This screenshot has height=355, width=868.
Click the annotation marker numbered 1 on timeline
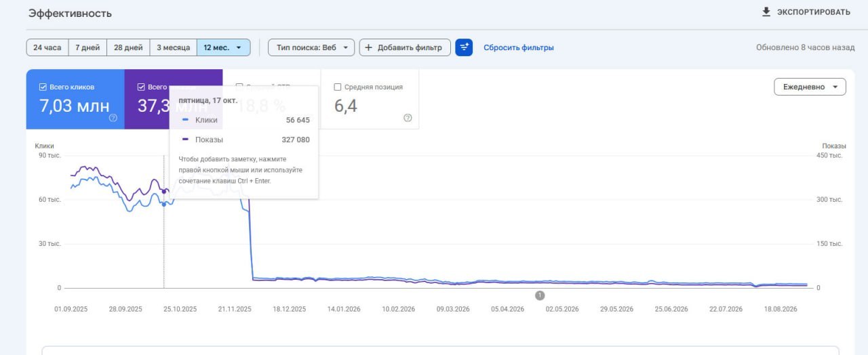click(540, 295)
